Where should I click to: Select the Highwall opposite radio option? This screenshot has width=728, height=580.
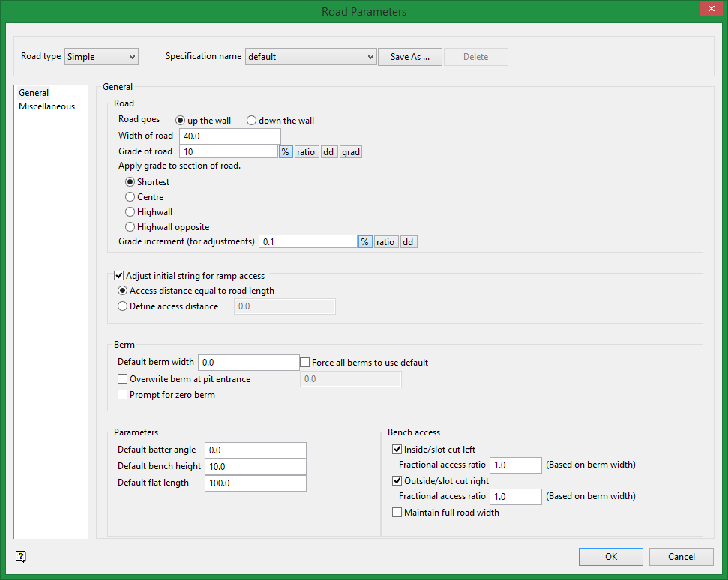point(130,227)
